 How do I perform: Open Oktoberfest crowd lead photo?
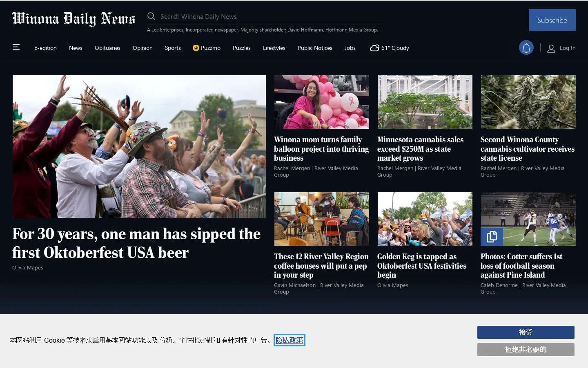click(139, 146)
